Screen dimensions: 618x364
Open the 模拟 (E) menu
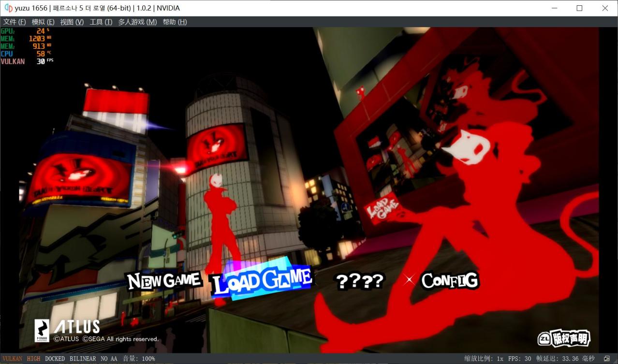[43, 22]
